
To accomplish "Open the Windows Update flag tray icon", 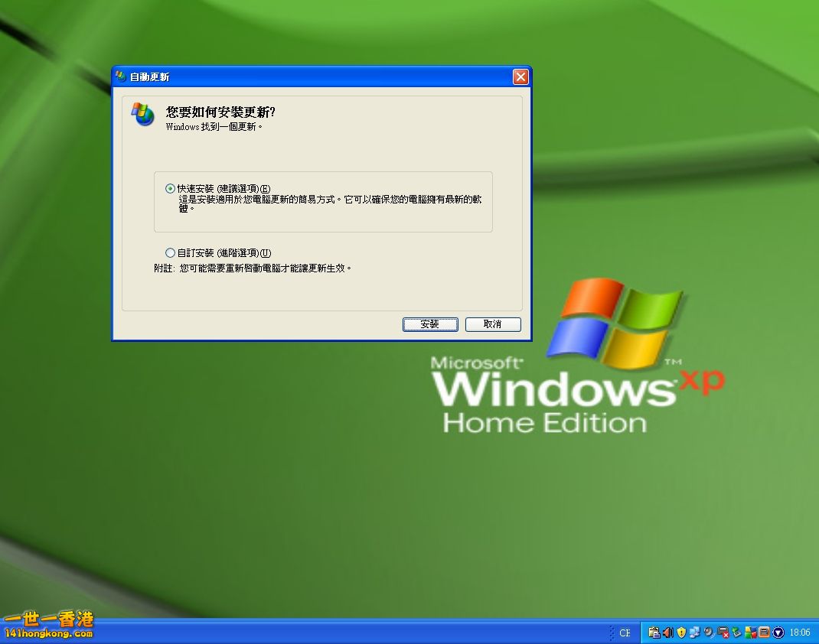I will (751, 633).
